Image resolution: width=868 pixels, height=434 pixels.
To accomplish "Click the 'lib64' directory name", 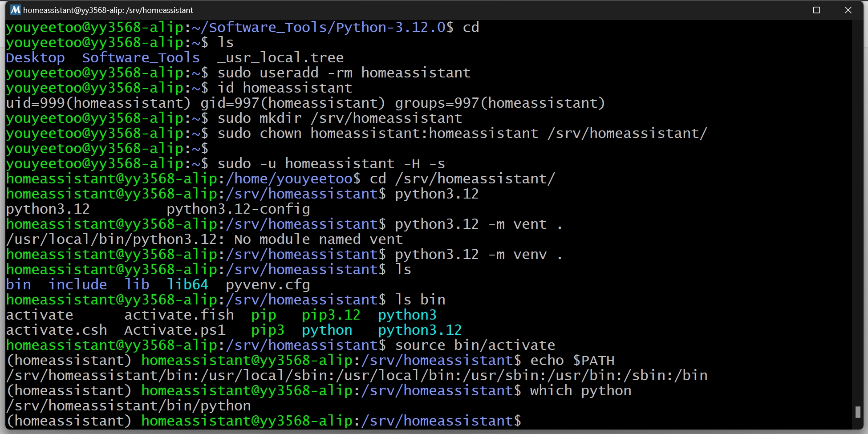I will [187, 284].
